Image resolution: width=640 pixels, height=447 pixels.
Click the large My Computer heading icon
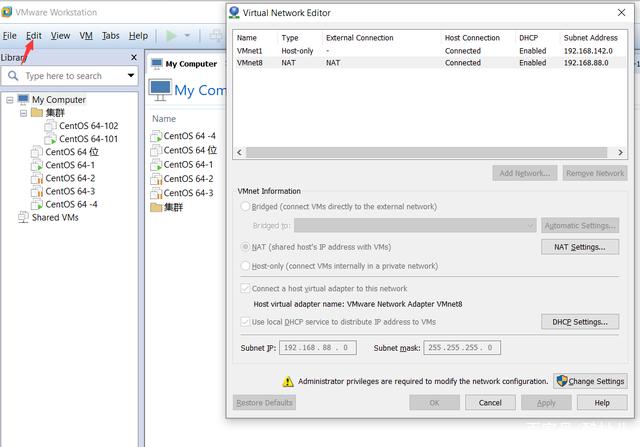click(x=160, y=90)
